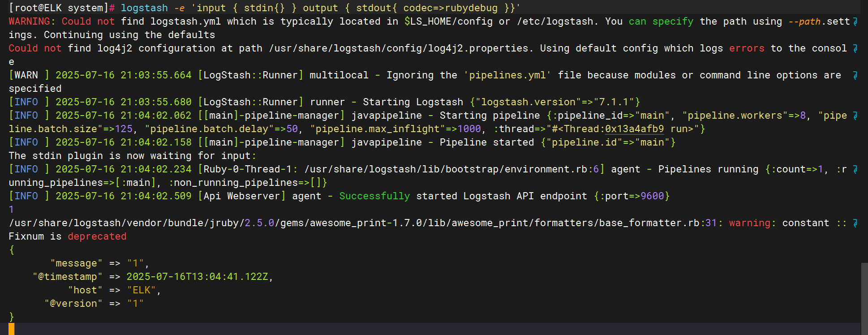868x335 pixels.
Task: Click the '"@version"' key
Action: [73, 304]
